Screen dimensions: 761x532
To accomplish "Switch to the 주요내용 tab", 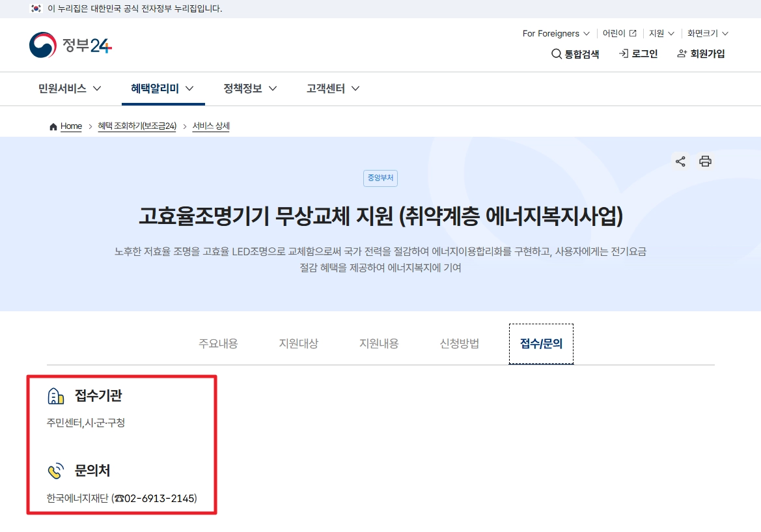I will click(218, 343).
